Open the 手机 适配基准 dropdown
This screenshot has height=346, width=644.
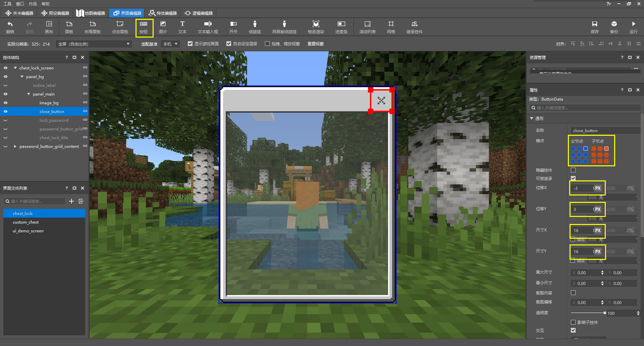pos(170,44)
